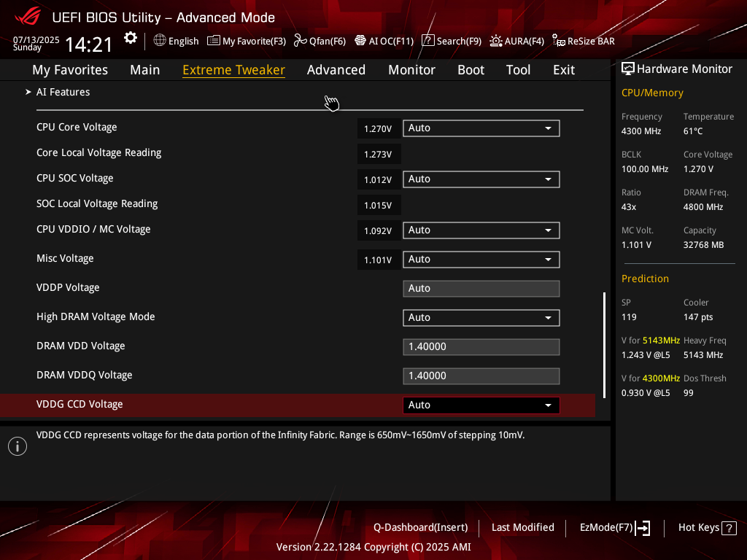Image resolution: width=747 pixels, height=560 pixels.
Task: Switch to My Favorites tab
Action: point(70,70)
